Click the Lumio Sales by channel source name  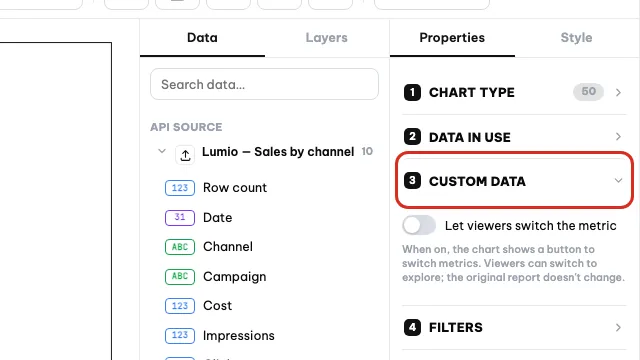tap(278, 152)
